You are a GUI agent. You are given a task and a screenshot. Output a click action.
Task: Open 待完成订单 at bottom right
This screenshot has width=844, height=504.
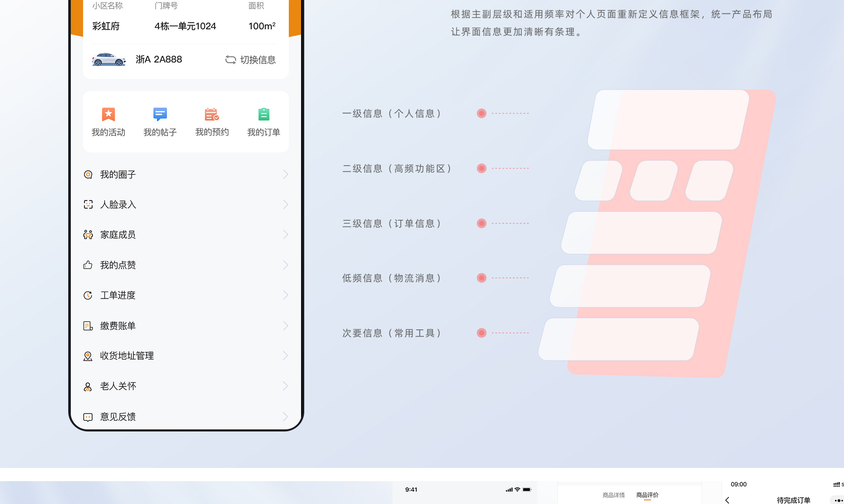click(x=793, y=500)
